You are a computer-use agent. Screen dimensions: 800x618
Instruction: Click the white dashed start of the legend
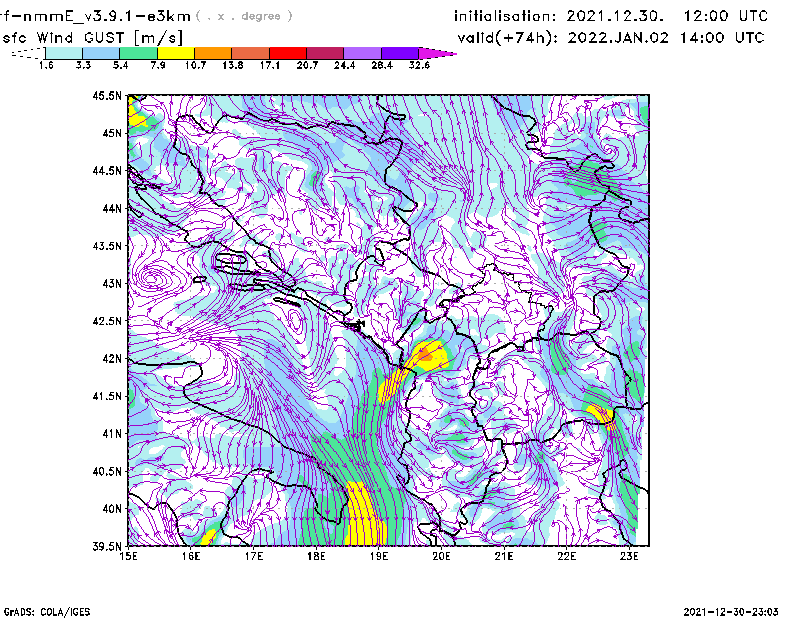28,53
